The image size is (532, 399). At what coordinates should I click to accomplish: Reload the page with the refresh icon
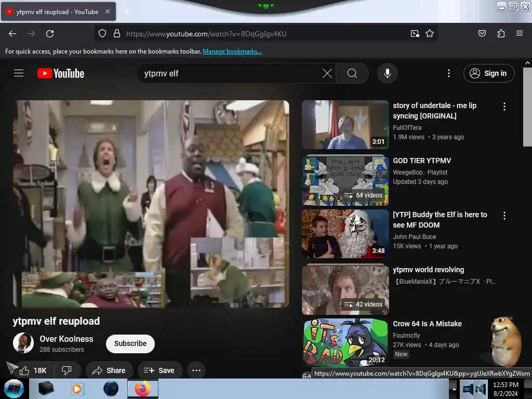(50, 34)
